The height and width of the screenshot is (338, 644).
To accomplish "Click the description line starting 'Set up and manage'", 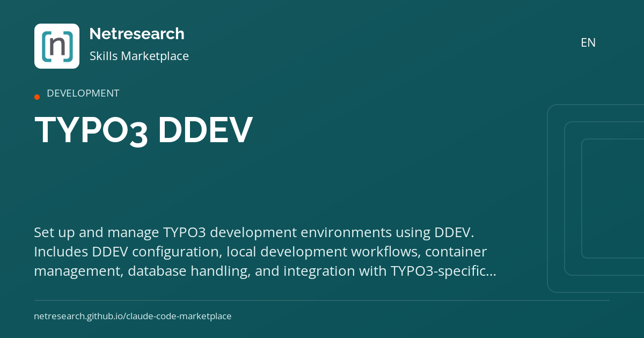I will tap(255, 233).
